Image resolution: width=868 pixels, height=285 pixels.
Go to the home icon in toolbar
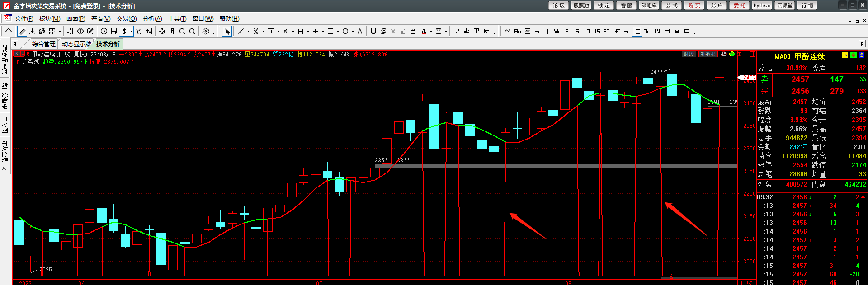9,31
